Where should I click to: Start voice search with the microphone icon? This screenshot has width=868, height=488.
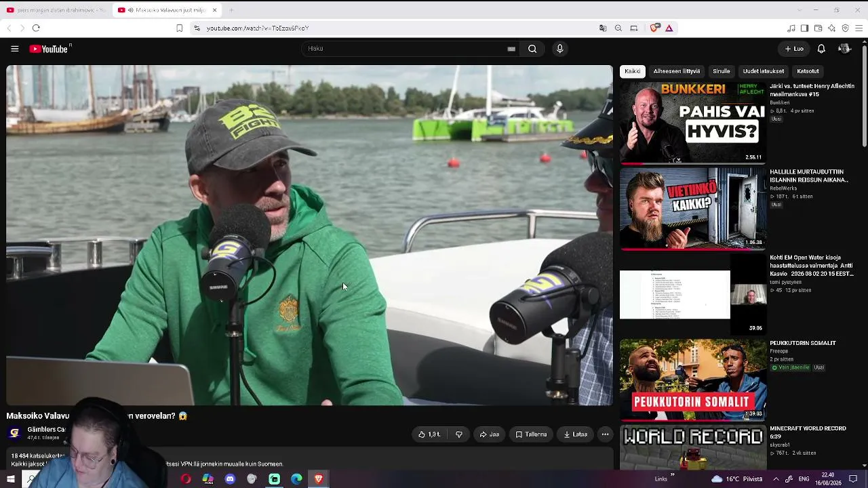[559, 49]
